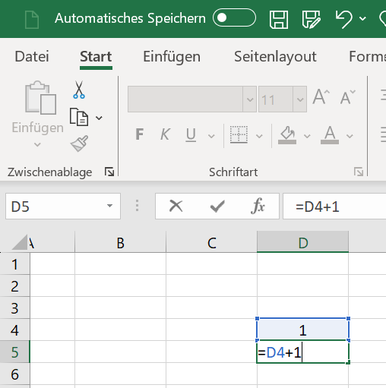Open the font name dropdown arrow
This screenshot has height=388, width=386.
250,99
